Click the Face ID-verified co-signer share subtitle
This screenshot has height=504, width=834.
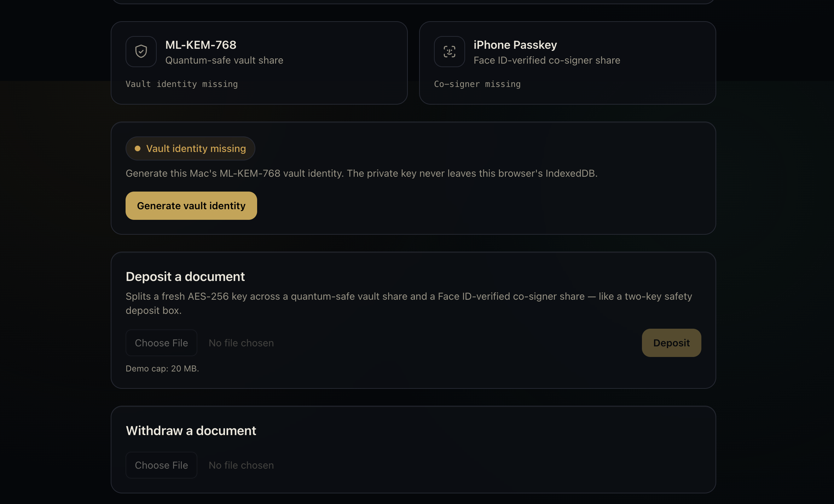(547, 60)
